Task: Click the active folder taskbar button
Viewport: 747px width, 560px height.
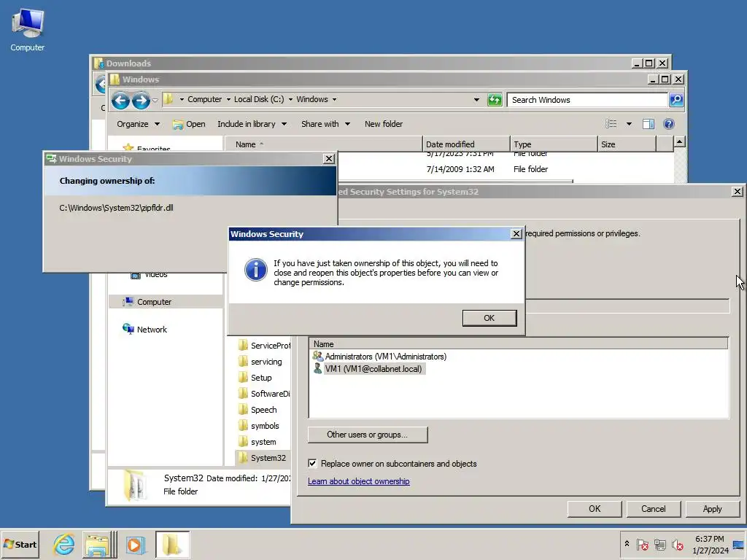Action: point(172,544)
